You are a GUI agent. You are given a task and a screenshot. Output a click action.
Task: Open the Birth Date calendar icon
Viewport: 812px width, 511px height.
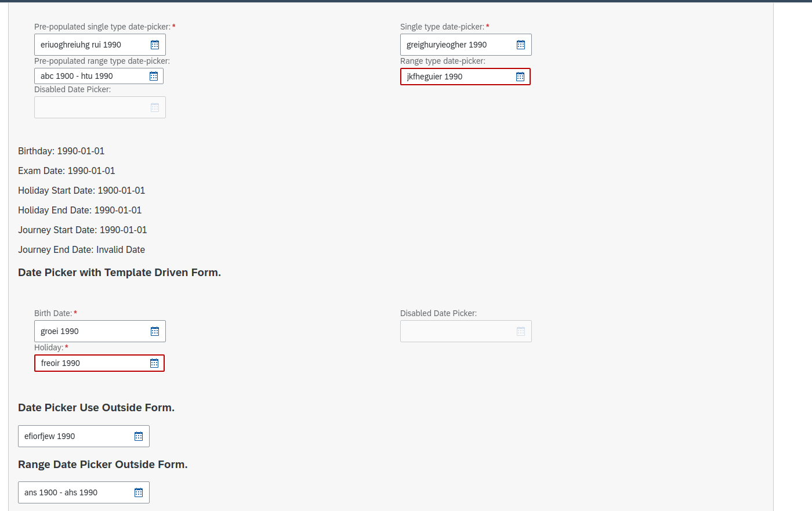pyautogui.click(x=154, y=331)
